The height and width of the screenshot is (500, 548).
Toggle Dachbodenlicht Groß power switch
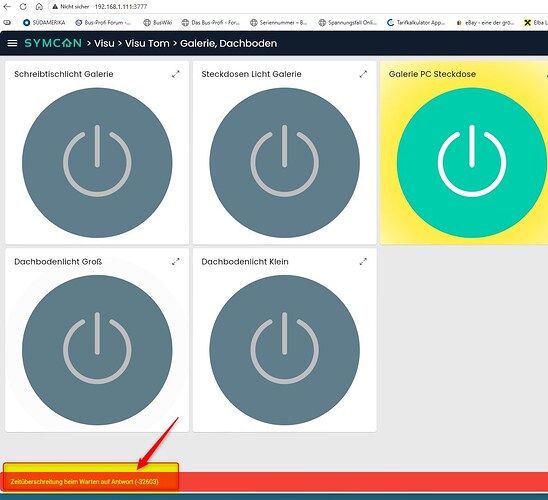pyautogui.click(x=97, y=350)
